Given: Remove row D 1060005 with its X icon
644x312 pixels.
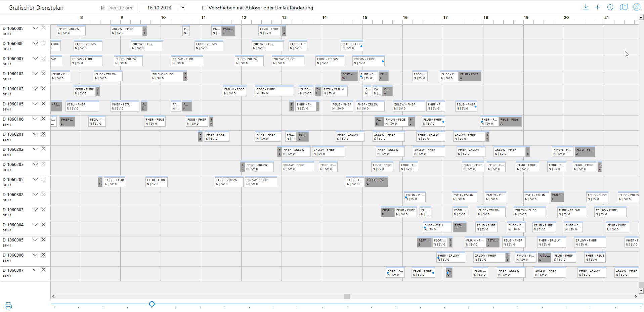Looking at the screenshot, I should [44, 28].
